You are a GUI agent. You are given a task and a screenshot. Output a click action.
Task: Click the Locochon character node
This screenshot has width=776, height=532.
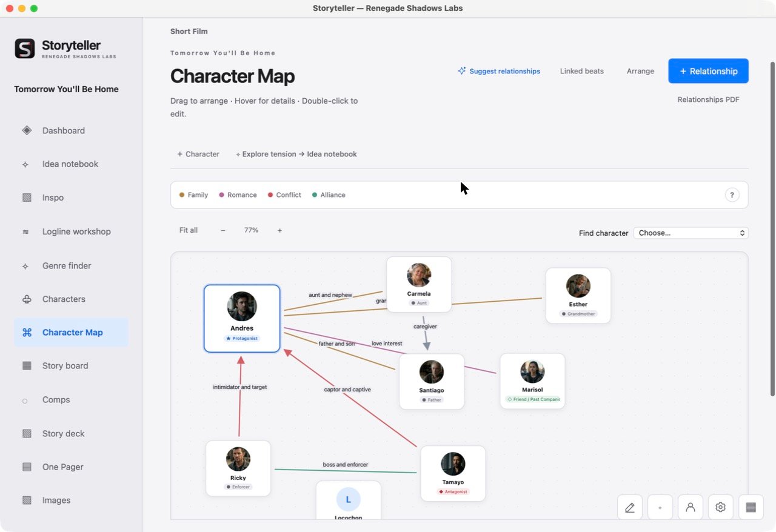click(349, 500)
